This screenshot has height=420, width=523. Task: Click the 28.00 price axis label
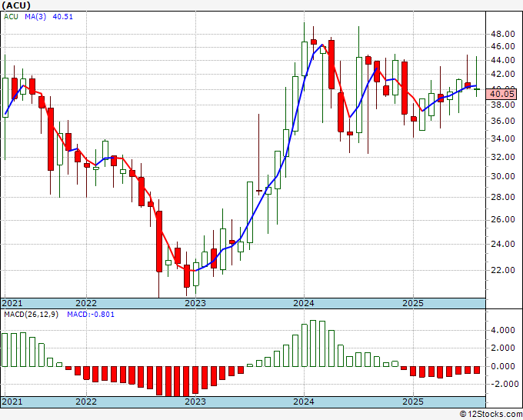[502, 197]
